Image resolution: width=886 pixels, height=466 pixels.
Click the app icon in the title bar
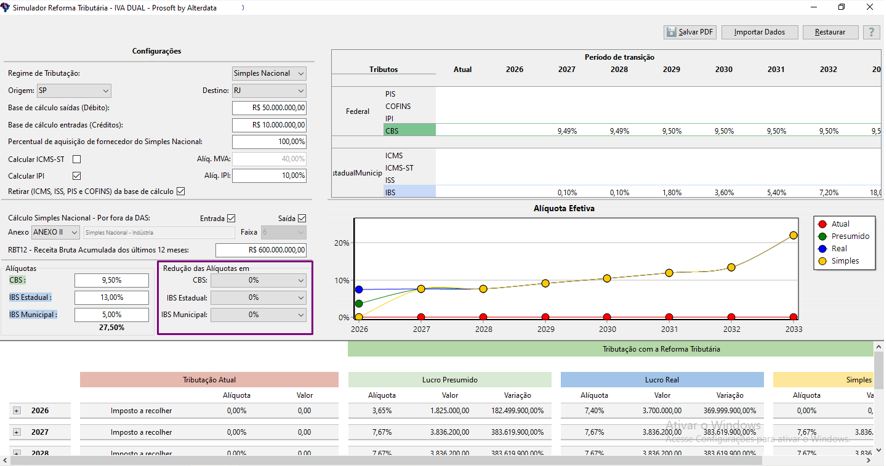tap(6, 8)
